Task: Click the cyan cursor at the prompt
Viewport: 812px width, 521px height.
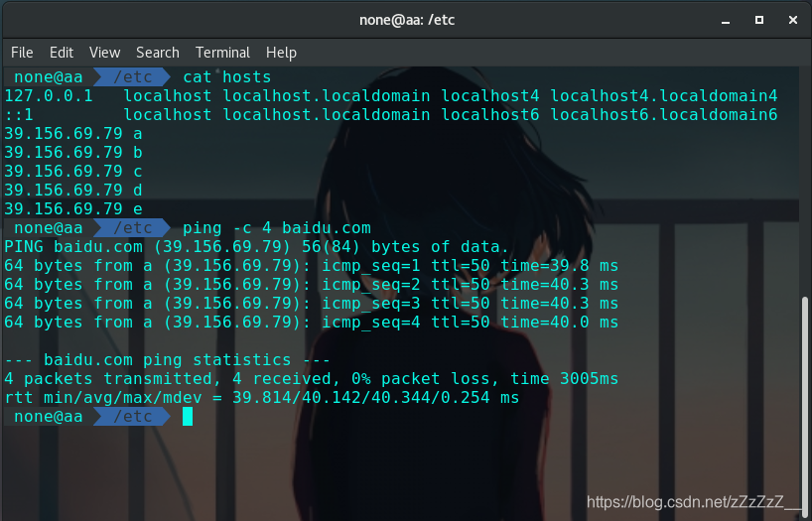Action: [x=188, y=417]
